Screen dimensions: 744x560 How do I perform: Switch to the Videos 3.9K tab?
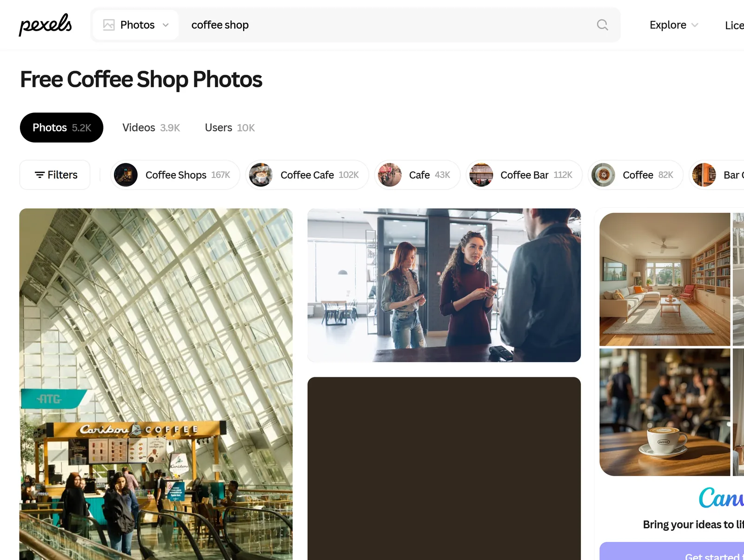(151, 127)
